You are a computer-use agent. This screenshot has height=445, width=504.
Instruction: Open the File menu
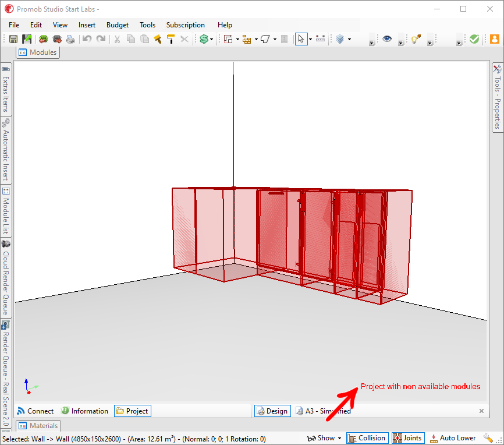point(14,25)
